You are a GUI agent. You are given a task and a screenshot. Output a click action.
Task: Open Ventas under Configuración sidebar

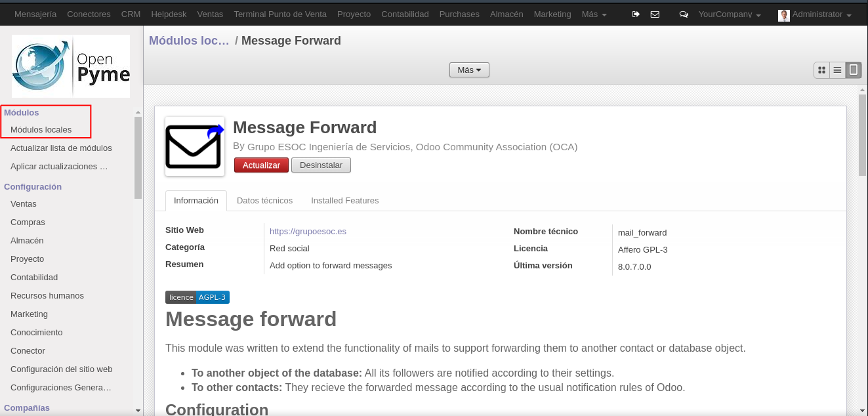tap(24, 204)
